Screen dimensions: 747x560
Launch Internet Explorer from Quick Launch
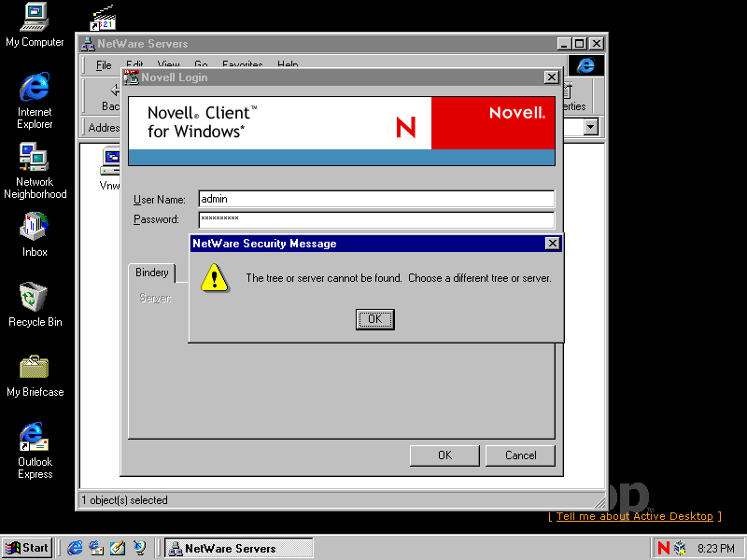coord(75,548)
